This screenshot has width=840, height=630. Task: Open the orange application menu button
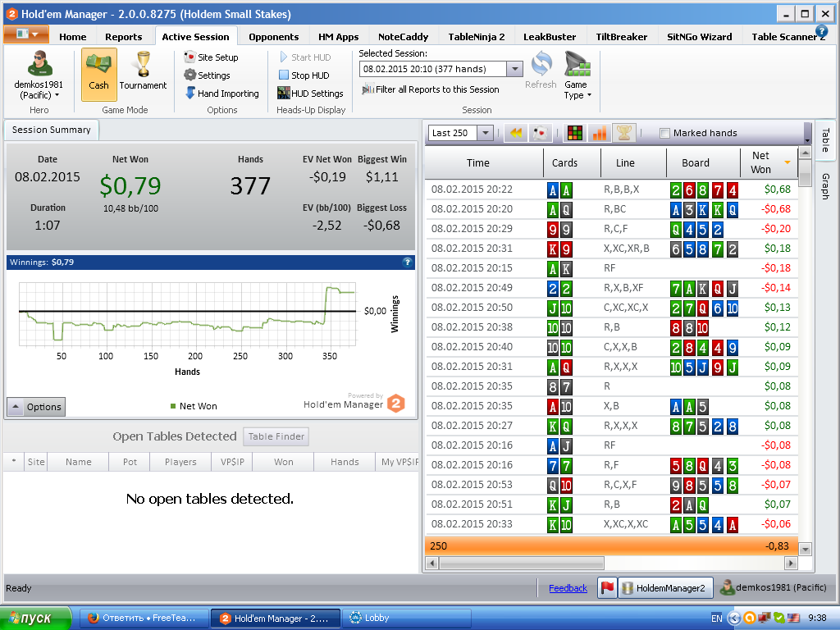[26, 34]
